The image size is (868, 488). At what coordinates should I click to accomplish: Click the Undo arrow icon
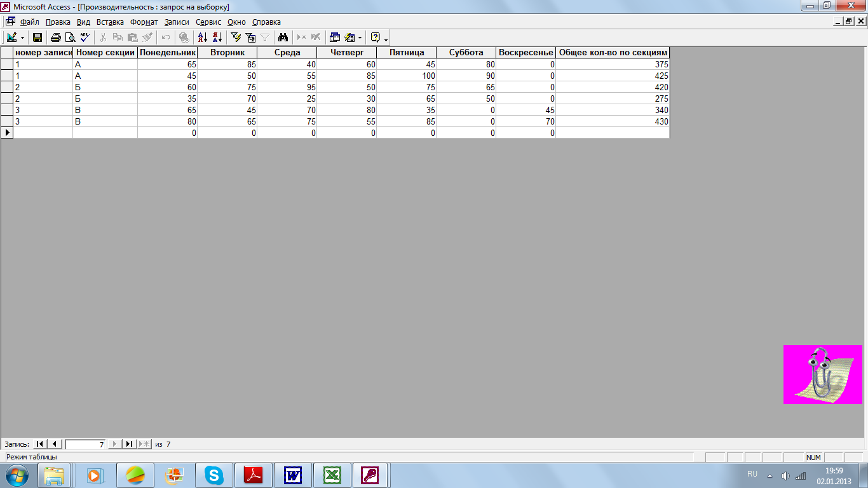[166, 37]
